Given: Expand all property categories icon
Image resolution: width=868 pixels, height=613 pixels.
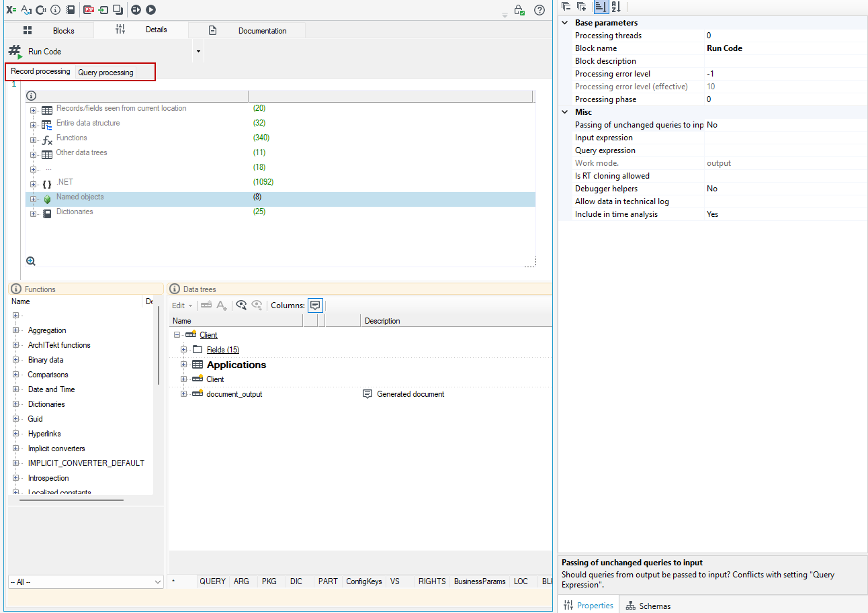Looking at the screenshot, I should (582, 7).
